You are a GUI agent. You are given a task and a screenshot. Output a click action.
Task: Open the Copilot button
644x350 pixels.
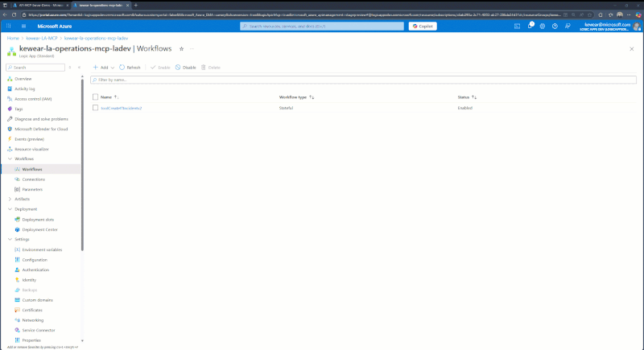point(423,27)
